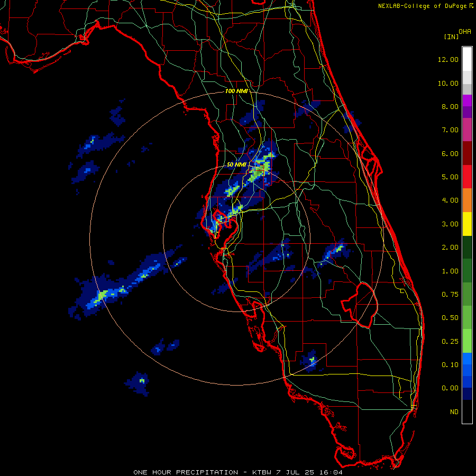Select the bright magenta swatch in the scale
476x476 pixels.
coord(467,100)
